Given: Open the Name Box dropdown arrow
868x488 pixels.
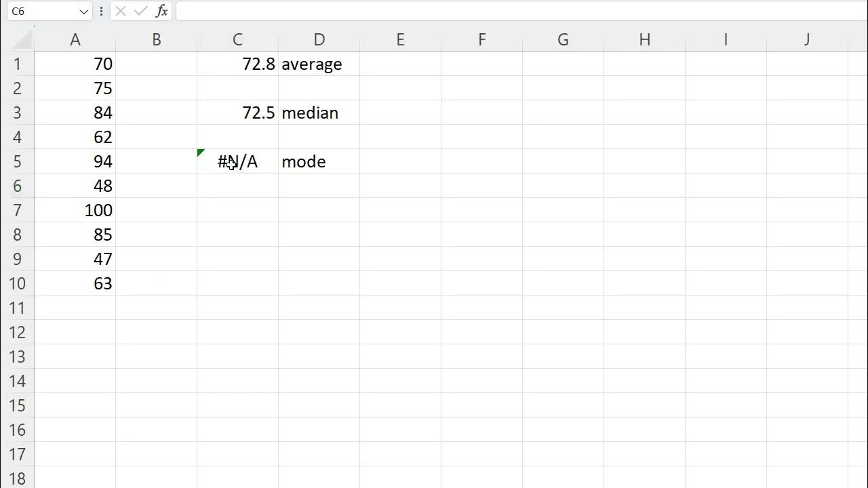Looking at the screenshot, I should 83,12.
